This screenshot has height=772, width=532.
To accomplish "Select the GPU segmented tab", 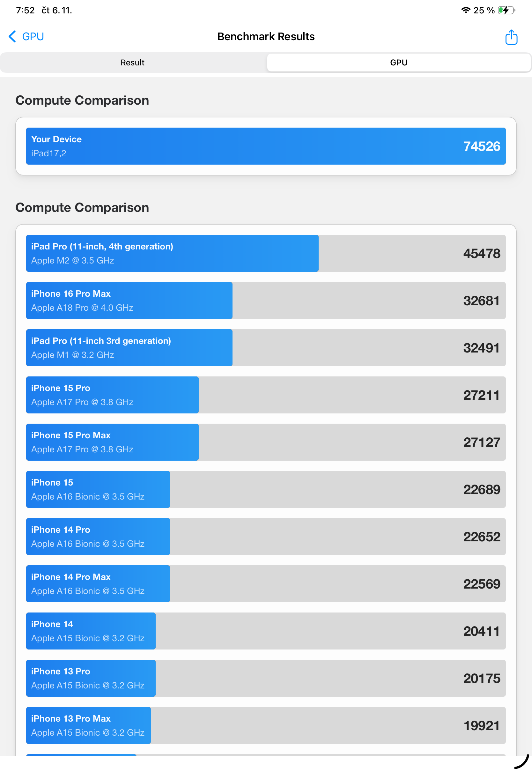I will coord(398,63).
